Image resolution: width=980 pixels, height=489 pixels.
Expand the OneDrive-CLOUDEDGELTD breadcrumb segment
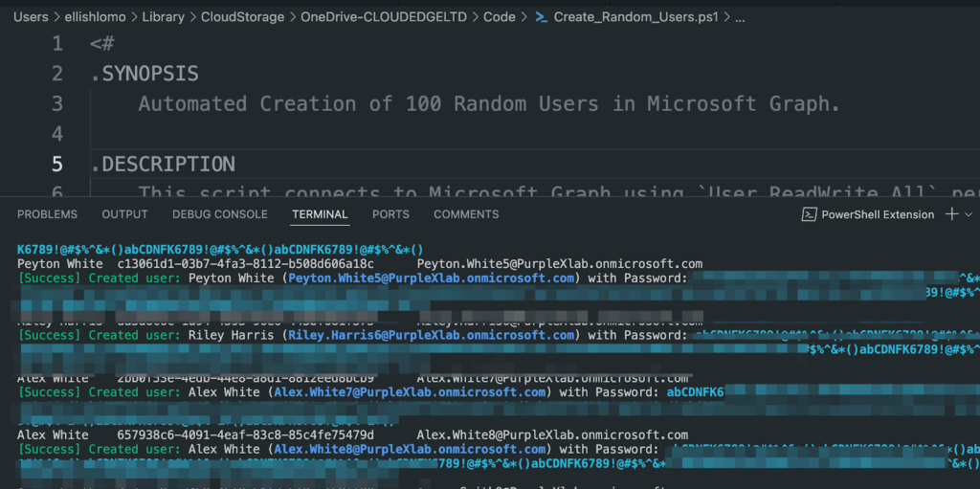(x=384, y=17)
